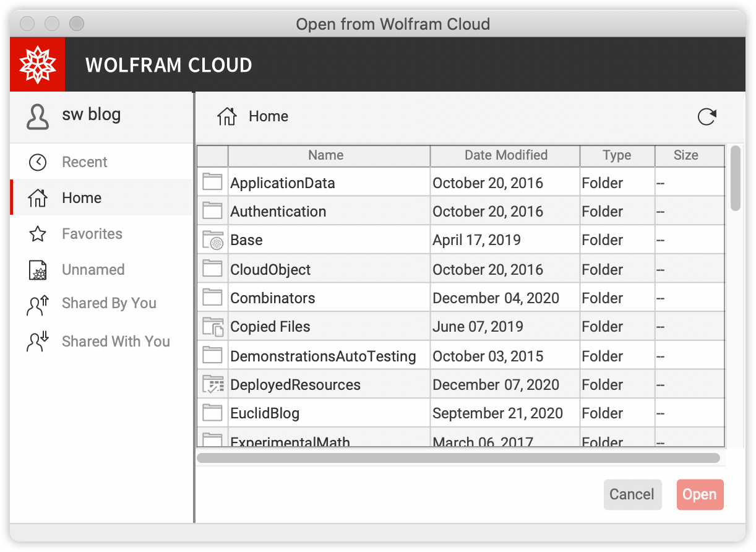The image size is (756, 552).
Task: Click the refresh icon in Home header
Action: tap(707, 116)
